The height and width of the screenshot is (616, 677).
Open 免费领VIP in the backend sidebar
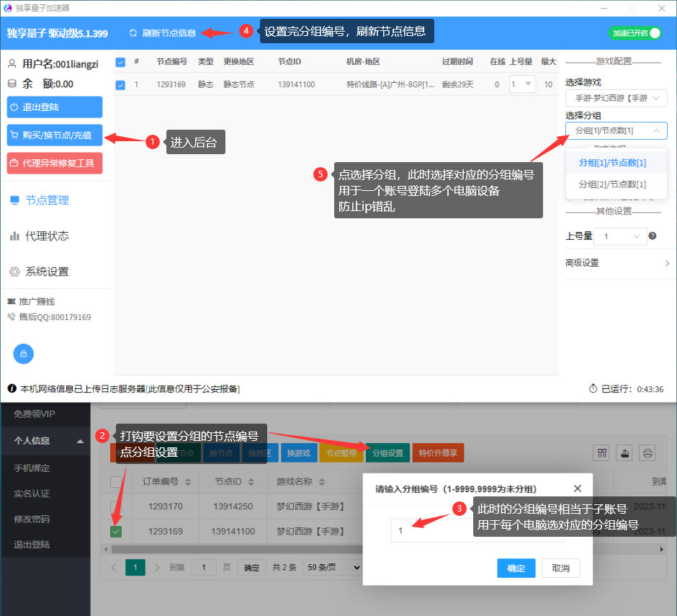coord(35,414)
